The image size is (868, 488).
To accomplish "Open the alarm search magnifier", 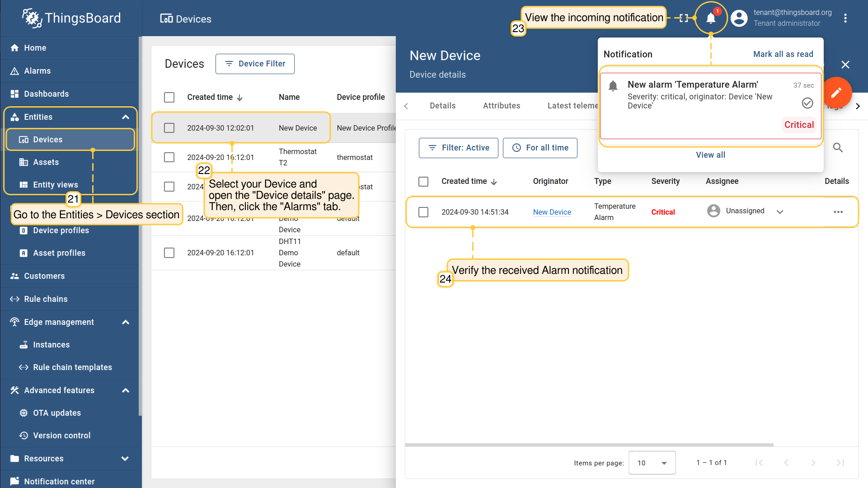I will pos(838,148).
